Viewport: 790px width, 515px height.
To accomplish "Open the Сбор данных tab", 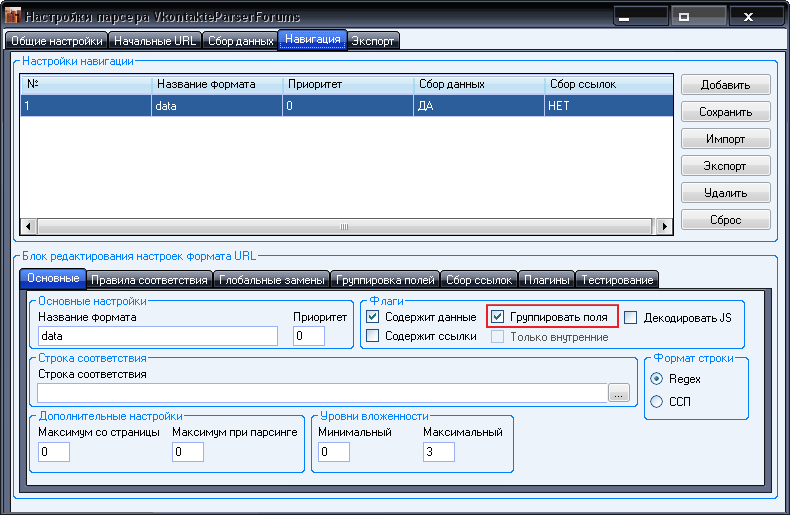I will [x=240, y=41].
